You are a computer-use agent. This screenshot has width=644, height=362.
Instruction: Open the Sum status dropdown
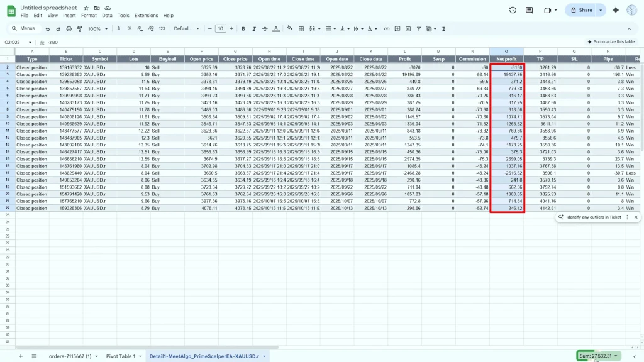click(x=598, y=356)
